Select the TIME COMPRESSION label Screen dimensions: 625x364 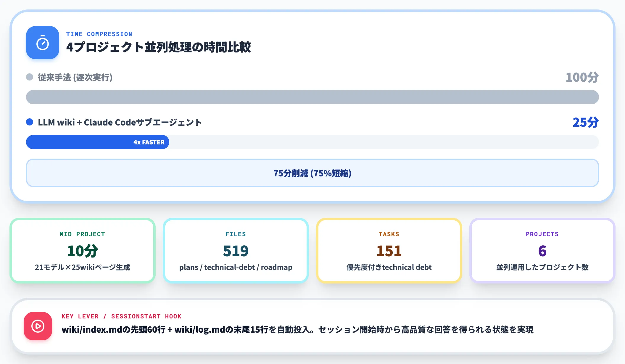tap(99, 34)
